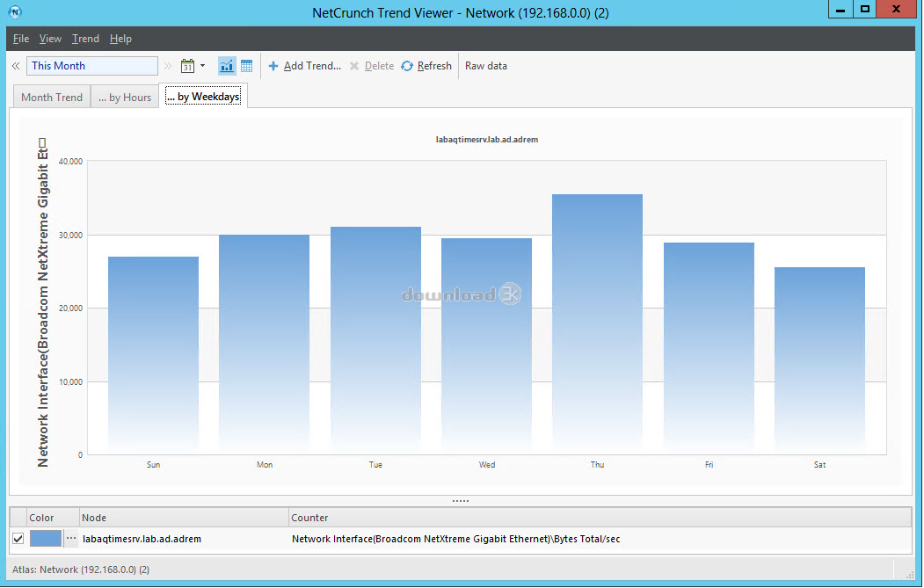Click the Tue bar in chart
Viewport: 924px width, 588px height.
(x=375, y=340)
